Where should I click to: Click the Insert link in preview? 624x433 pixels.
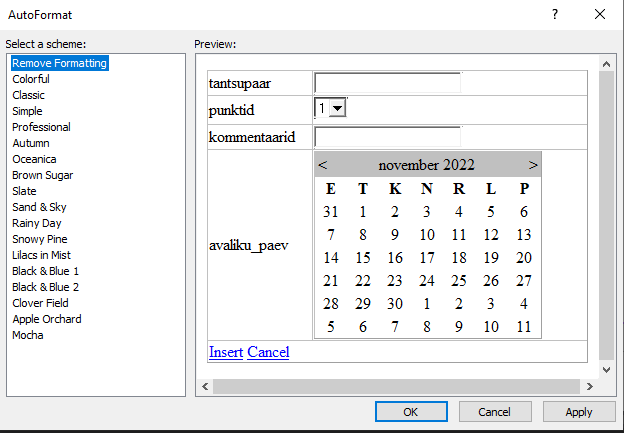click(x=226, y=352)
